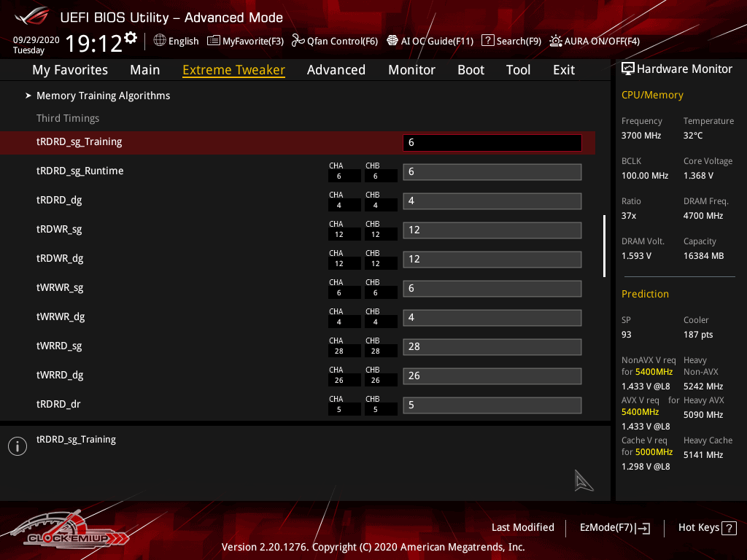Viewport: 747px width, 560px height.
Task: Click the settings gear icon beside the clock
Action: (x=131, y=37)
